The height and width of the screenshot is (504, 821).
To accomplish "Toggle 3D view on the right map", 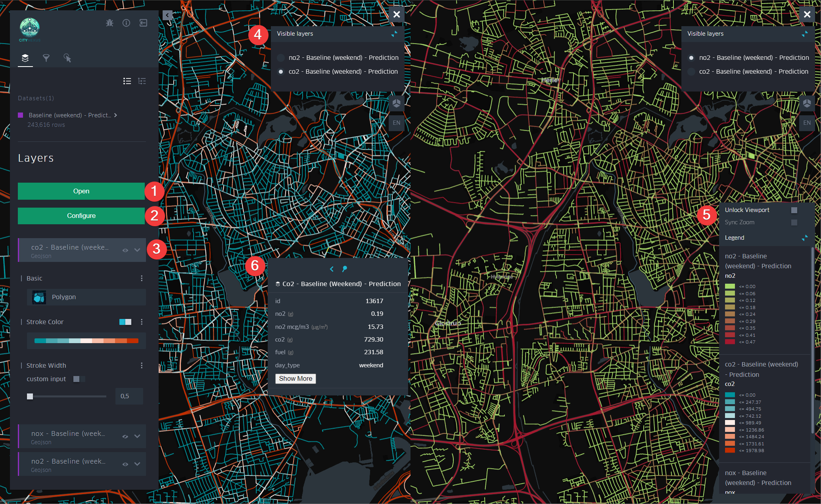I will (807, 103).
